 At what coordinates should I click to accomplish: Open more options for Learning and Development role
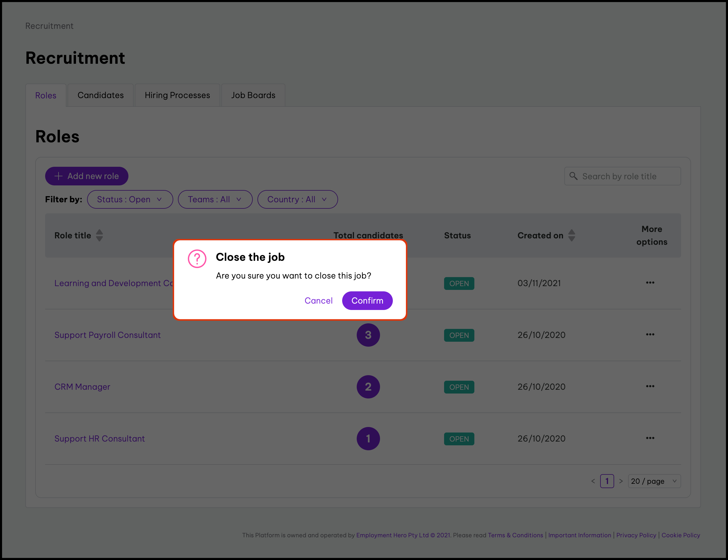(650, 283)
